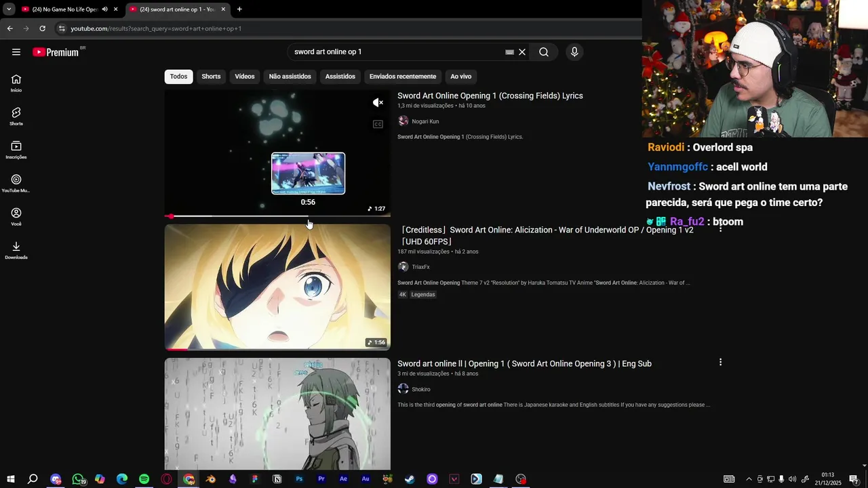Open Sword Art Online Opening 1 Crossing Fields title
Screen dimensions: 868x488
[x=490, y=96]
